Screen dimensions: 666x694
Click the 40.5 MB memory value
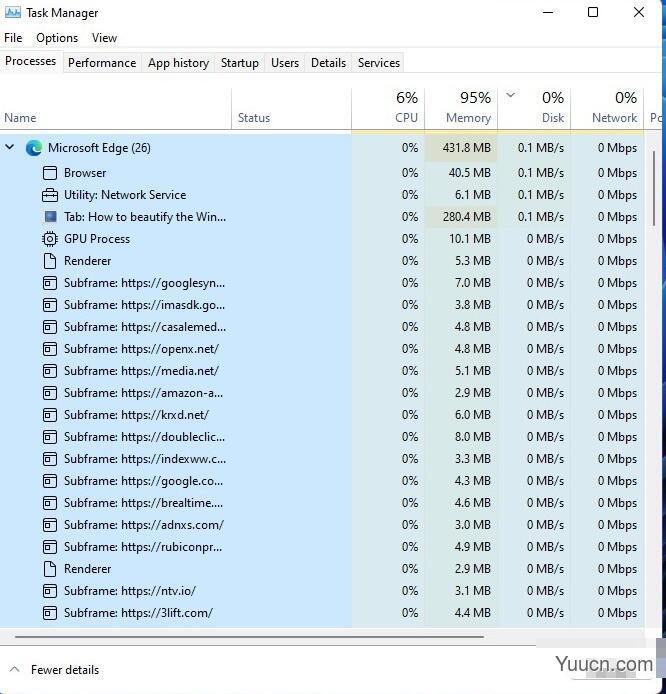point(470,173)
